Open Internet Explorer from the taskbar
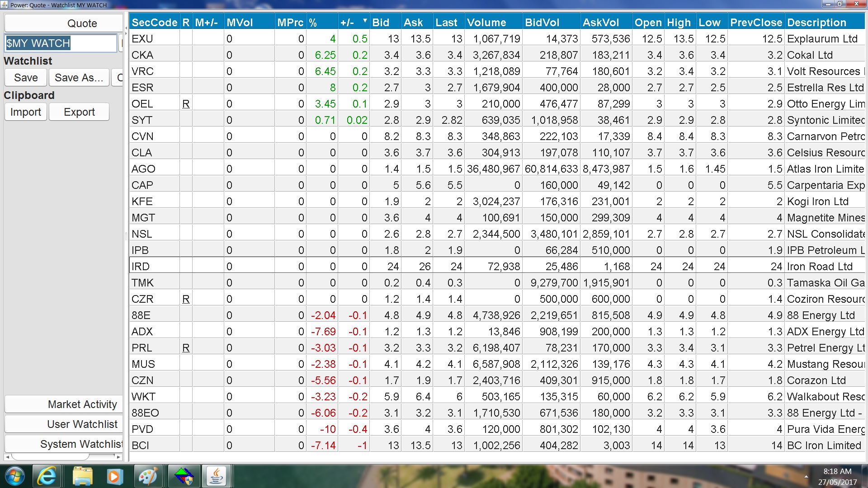 click(46, 476)
